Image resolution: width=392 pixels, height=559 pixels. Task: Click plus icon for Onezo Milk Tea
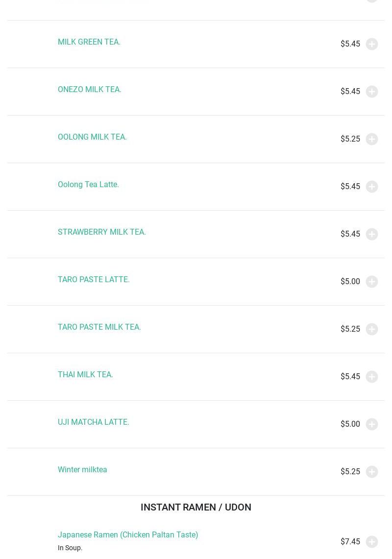pos(372,92)
